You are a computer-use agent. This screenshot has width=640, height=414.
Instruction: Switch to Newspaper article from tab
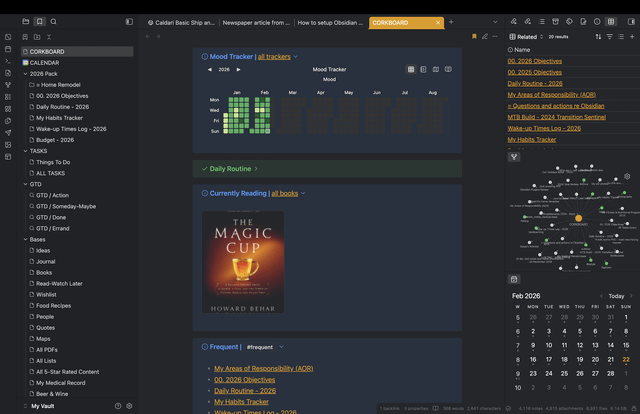click(x=256, y=23)
